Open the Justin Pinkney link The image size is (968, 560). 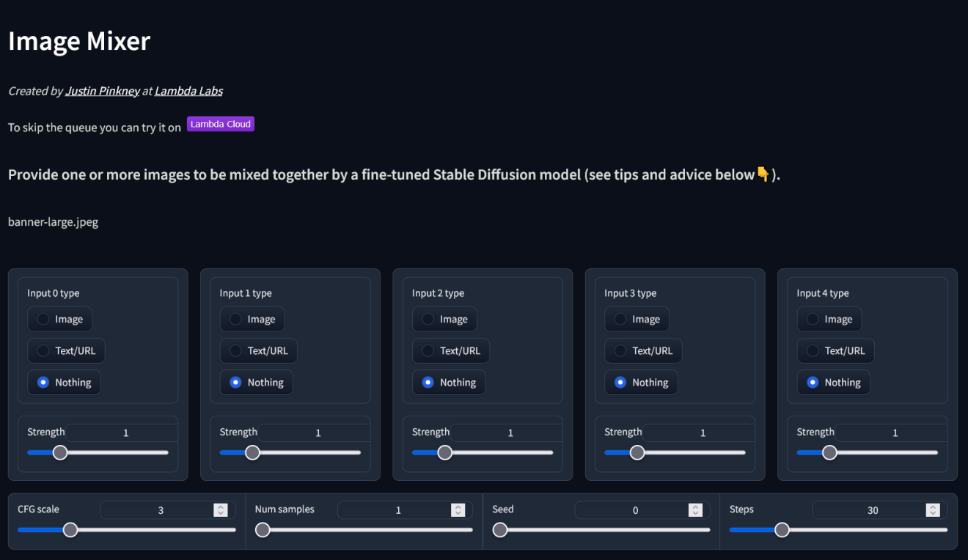(102, 91)
